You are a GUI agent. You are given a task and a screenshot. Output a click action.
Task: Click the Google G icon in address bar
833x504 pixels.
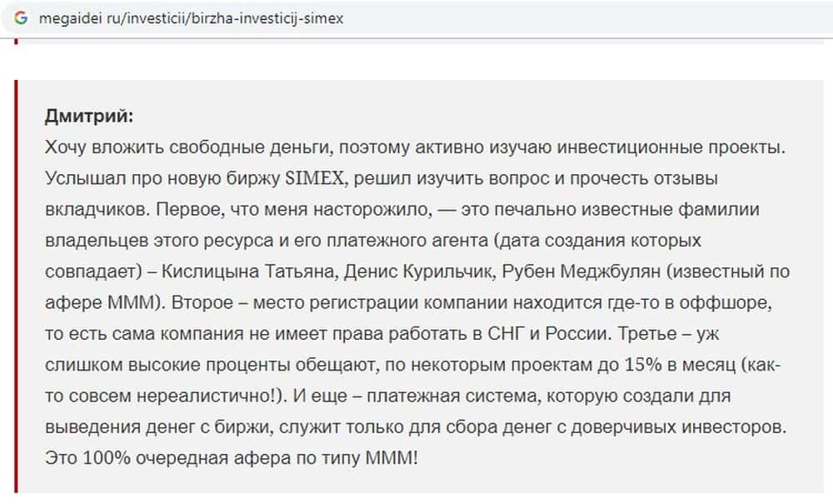[x=21, y=18]
